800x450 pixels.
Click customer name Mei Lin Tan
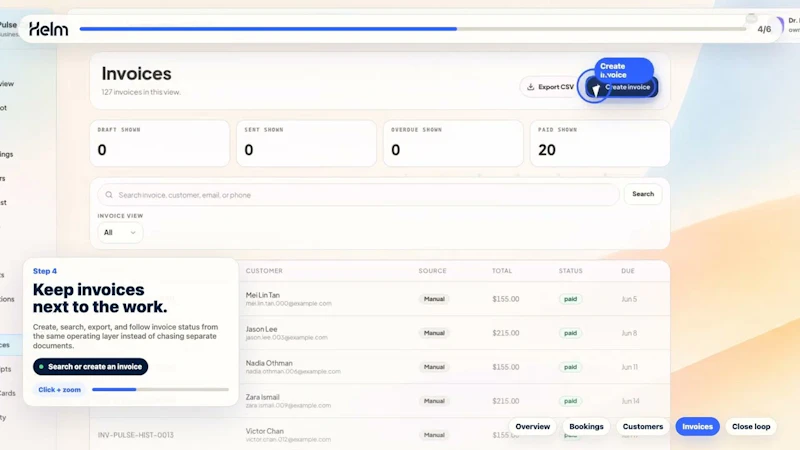tap(263, 295)
